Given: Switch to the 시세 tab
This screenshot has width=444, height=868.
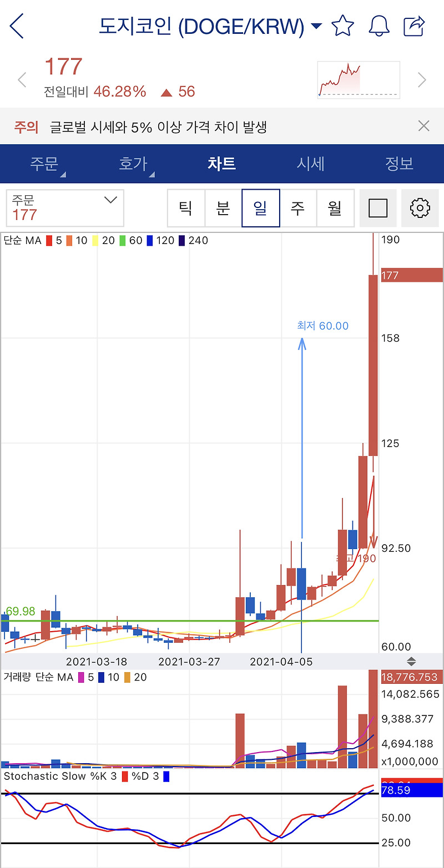Looking at the screenshot, I should click(x=311, y=164).
